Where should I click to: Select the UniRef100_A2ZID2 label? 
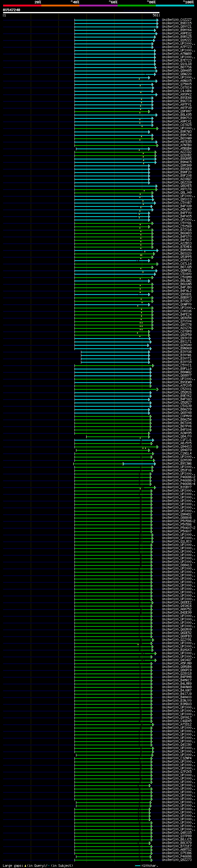177,152
